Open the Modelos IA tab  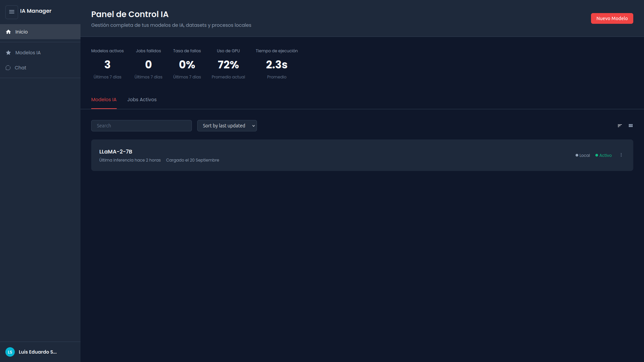[x=104, y=100]
